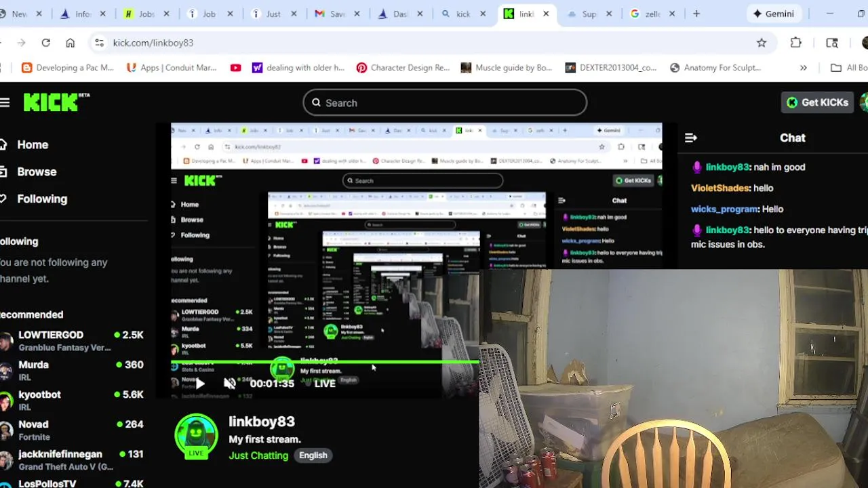Open 'Anatomy For Sculpt...' bookmark
Viewport: 868px width, 488px height.
point(715,68)
